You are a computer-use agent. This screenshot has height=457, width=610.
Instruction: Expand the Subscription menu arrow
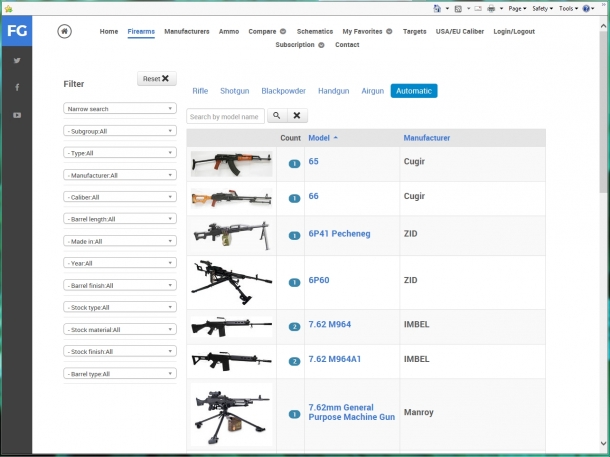coord(321,45)
